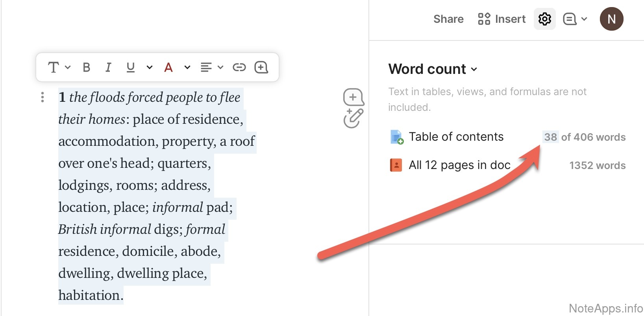Click the text alignment icon

(x=206, y=68)
